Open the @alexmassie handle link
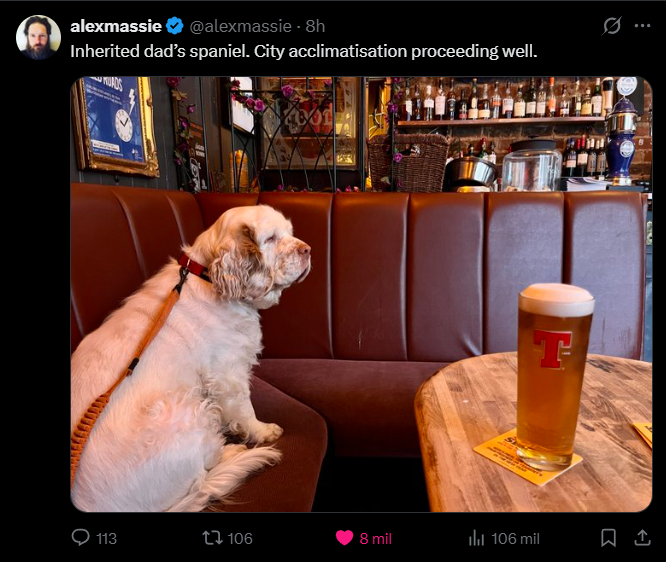The image size is (666, 562). point(240,26)
